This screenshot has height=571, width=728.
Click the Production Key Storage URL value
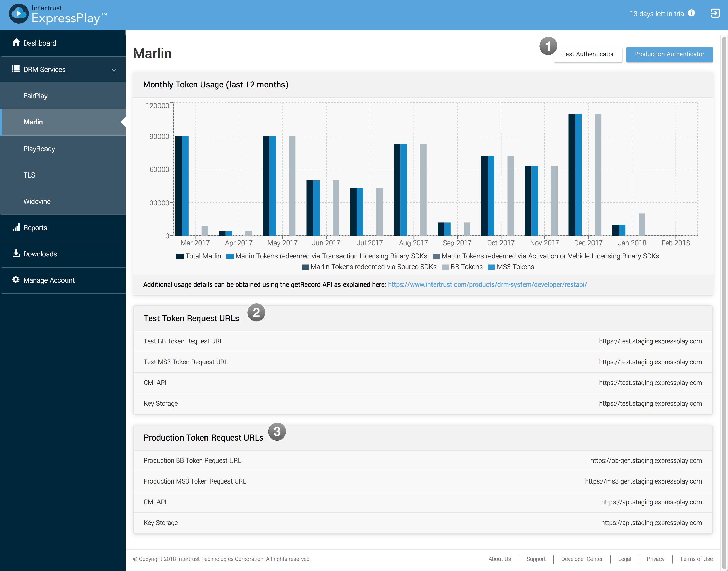tap(651, 523)
